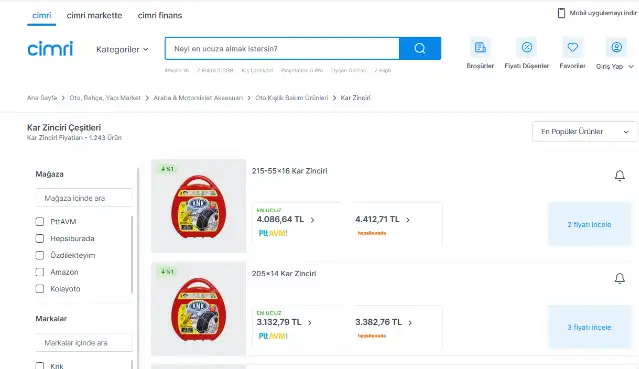The height and width of the screenshot is (369, 639).
Task: Click the 3.382,76 TL price
Action: (x=379, y=322)
